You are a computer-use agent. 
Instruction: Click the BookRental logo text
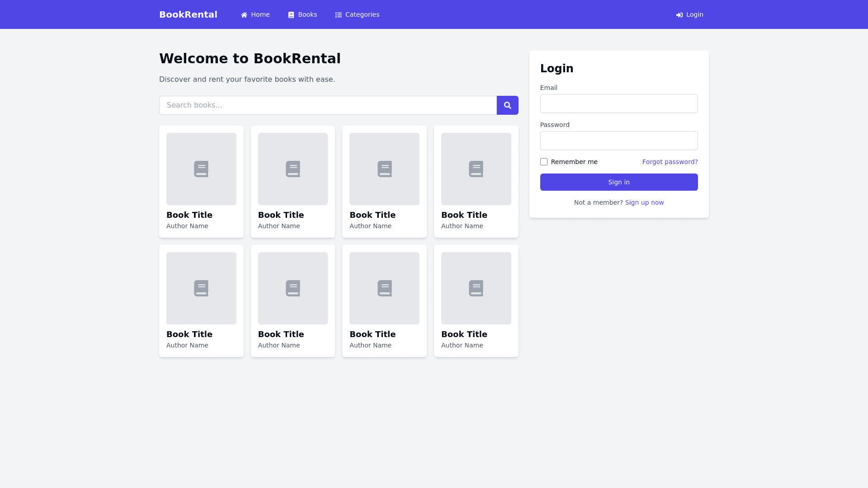pos(188,14)
